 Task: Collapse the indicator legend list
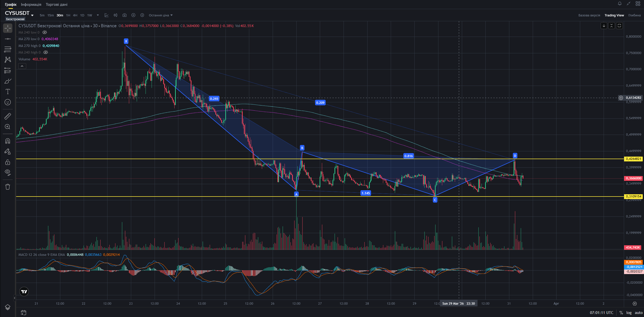point(22,66)
